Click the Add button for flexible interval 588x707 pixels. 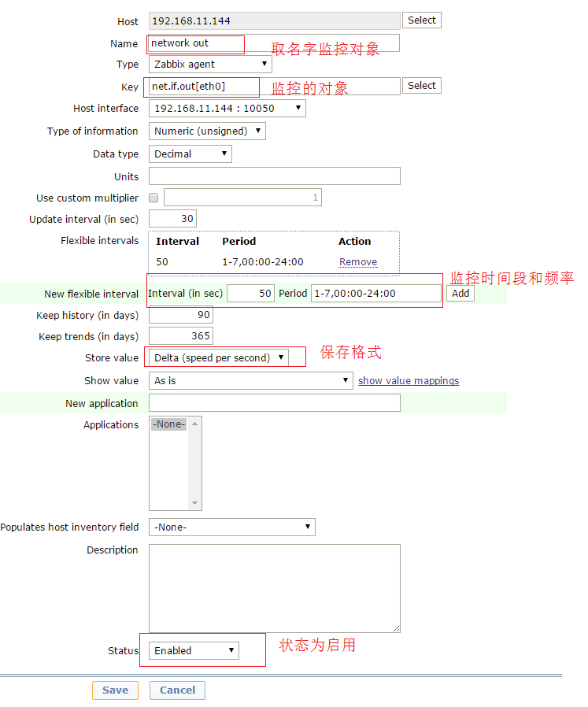pos(460,294)
